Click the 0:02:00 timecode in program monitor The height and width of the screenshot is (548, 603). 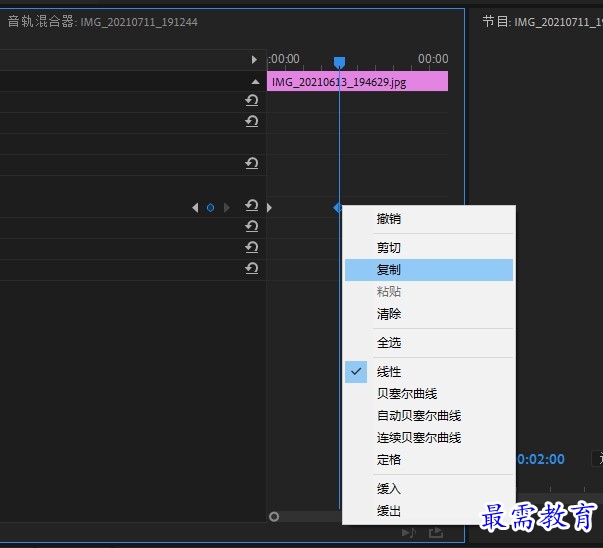pos(541,459)
